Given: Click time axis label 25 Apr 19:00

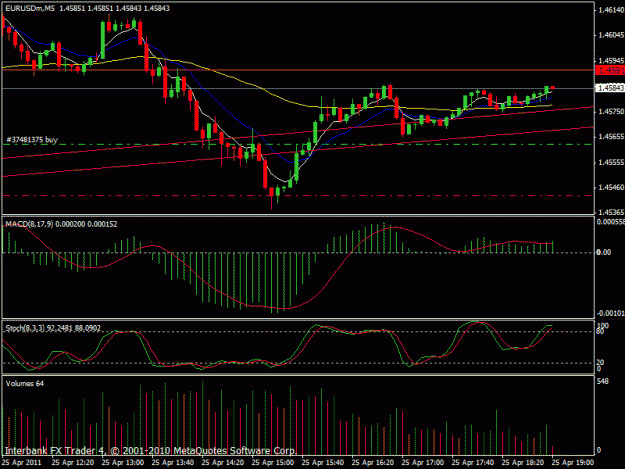Looking at the screenshot, I should 572,463.
